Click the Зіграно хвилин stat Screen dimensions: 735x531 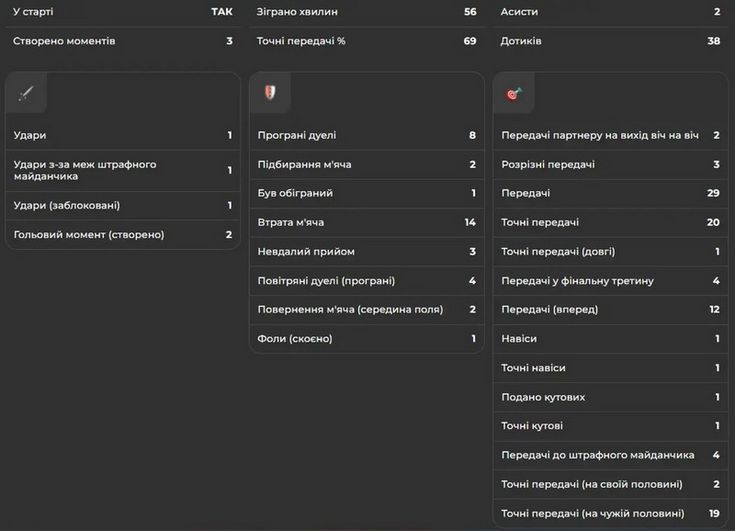tap(367, 12)
